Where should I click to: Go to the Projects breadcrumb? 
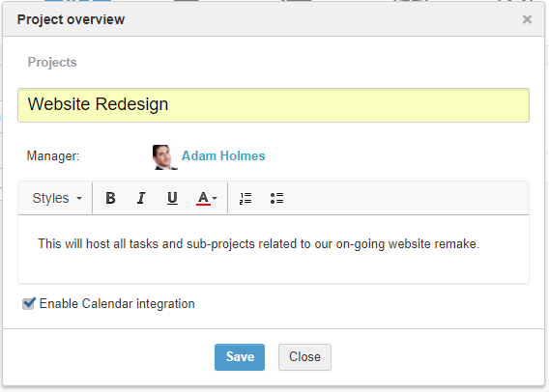52,62
